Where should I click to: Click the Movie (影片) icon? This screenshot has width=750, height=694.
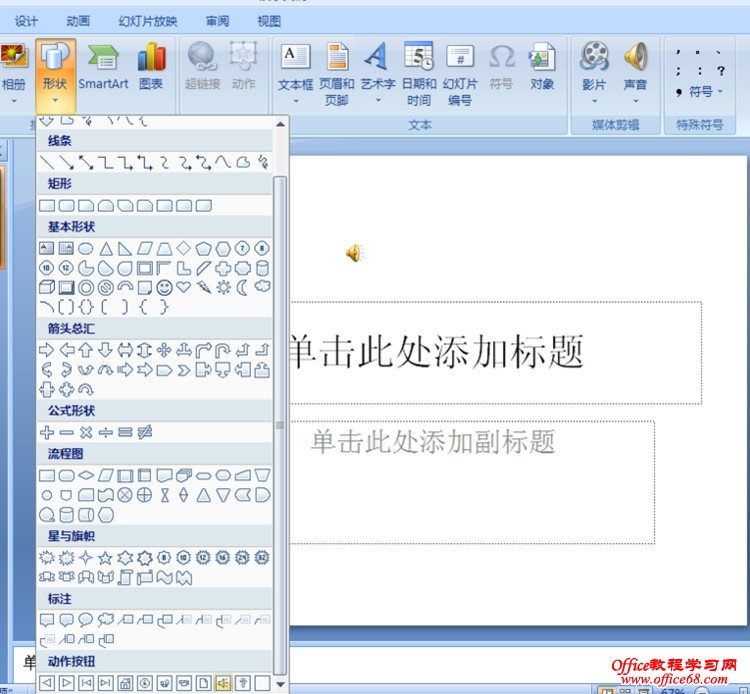[594, 56]
